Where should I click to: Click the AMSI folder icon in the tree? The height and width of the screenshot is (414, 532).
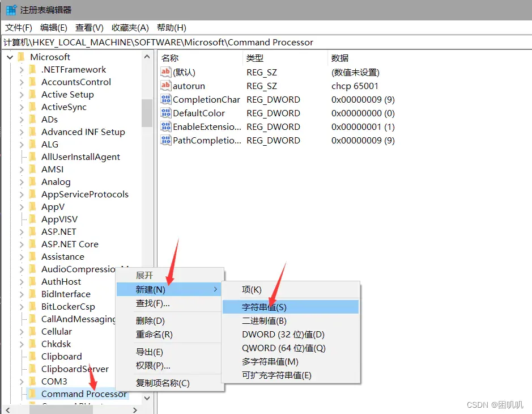point(32,169)
